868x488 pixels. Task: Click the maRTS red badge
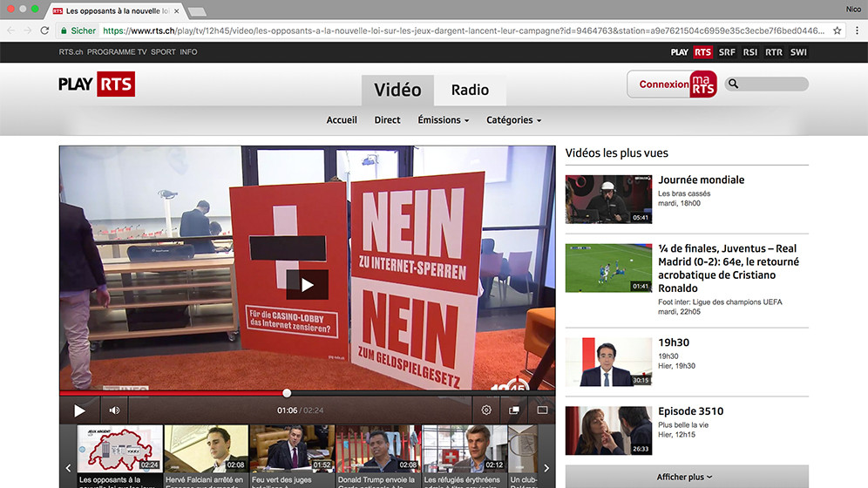click(x=703, y=85)
